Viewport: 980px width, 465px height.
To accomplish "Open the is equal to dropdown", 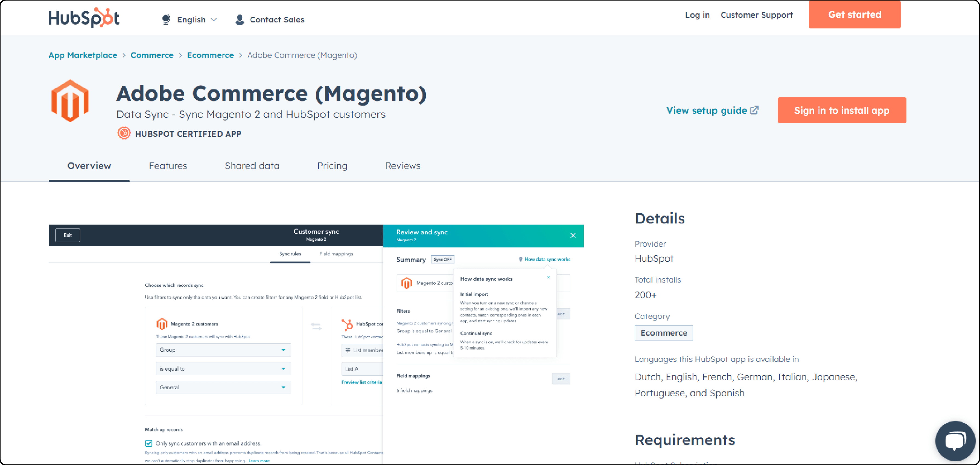I will point(223,369).
